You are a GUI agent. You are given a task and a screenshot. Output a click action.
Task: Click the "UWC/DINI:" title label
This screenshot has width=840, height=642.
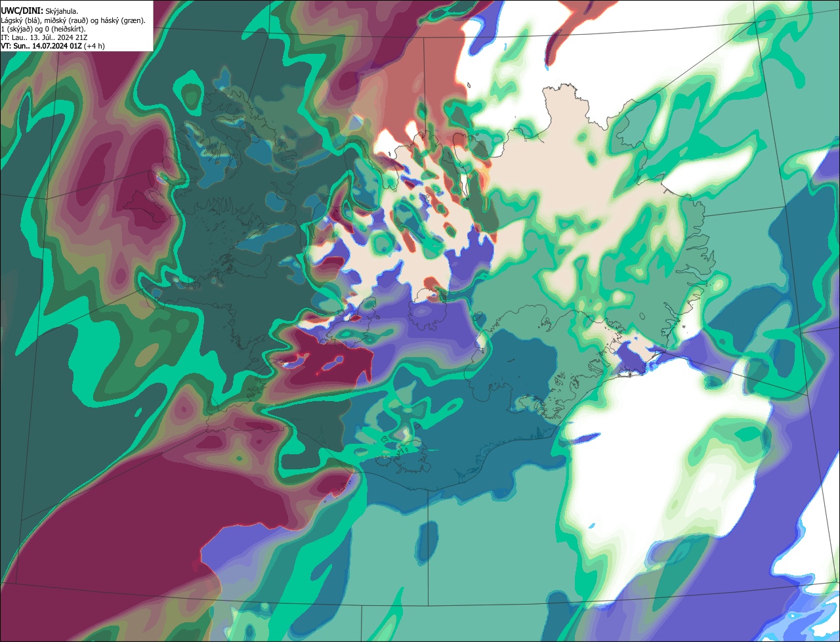pos(22,11)
